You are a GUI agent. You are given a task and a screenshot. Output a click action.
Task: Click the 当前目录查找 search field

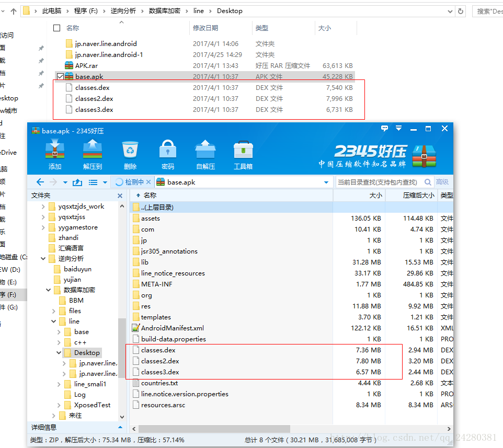(x=379, y=182)
